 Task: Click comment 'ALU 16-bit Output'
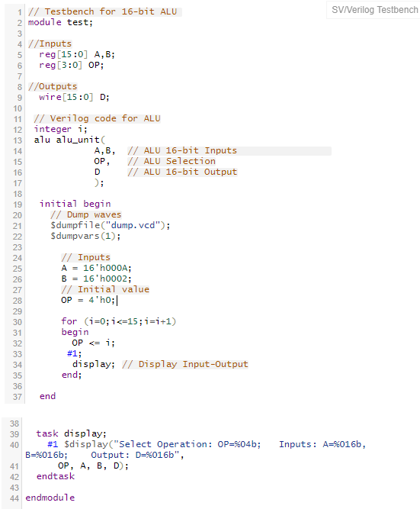point(182,172)
